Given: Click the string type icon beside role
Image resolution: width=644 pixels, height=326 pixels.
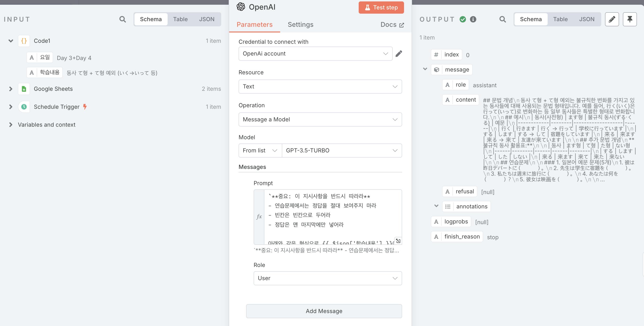Looking at the screenshot, I should click(x=448, y=85).
